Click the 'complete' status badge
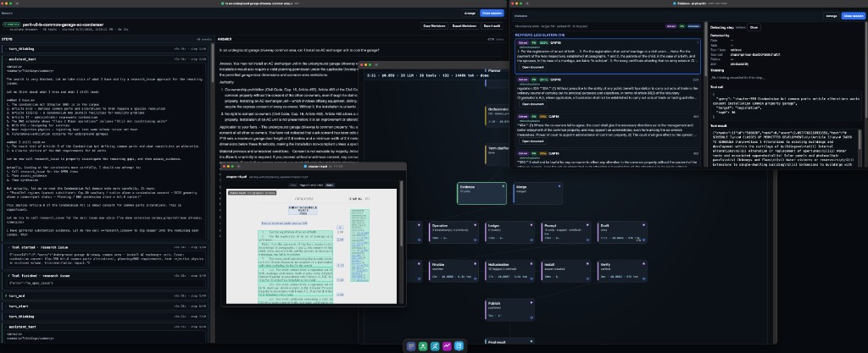This screenshot has height=353, width=868. (x=11, y=25)
